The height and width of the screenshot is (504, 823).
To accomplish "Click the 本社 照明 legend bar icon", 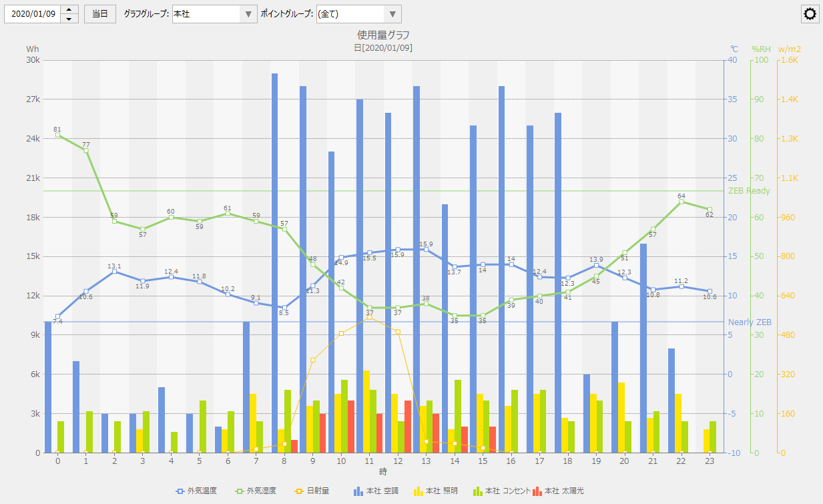I will tap(418, 491).
